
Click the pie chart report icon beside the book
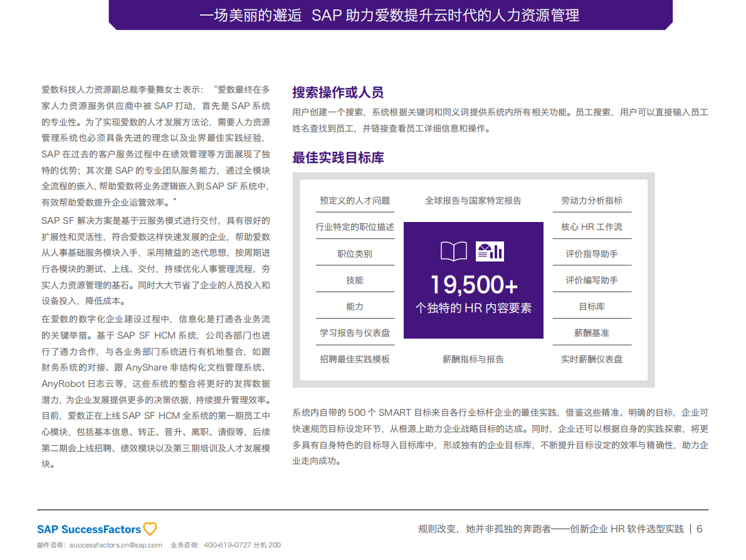pyautogui.click(x=491, y=250)
